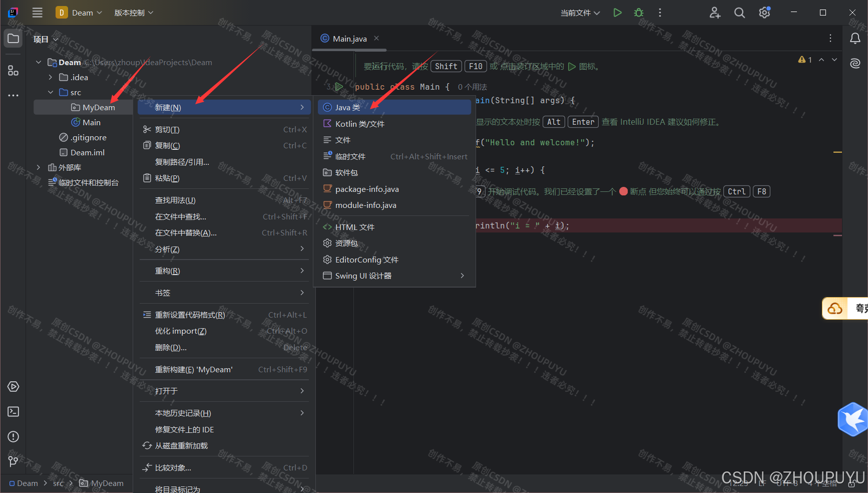Open more actions next to the debug button

pos(660,13)
